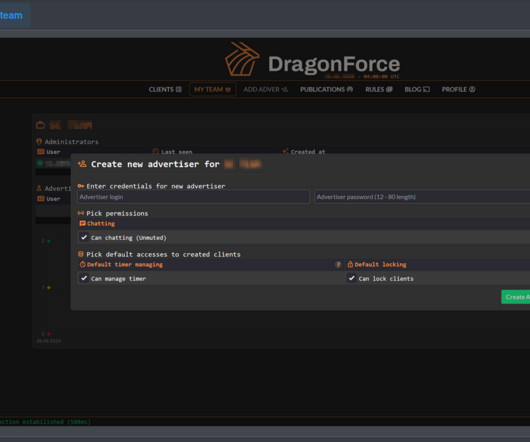The width and height of the screenshot is (530, 442).
Task: Toggle Can lock clients checkbox
Action: click(x=352, y=278)
